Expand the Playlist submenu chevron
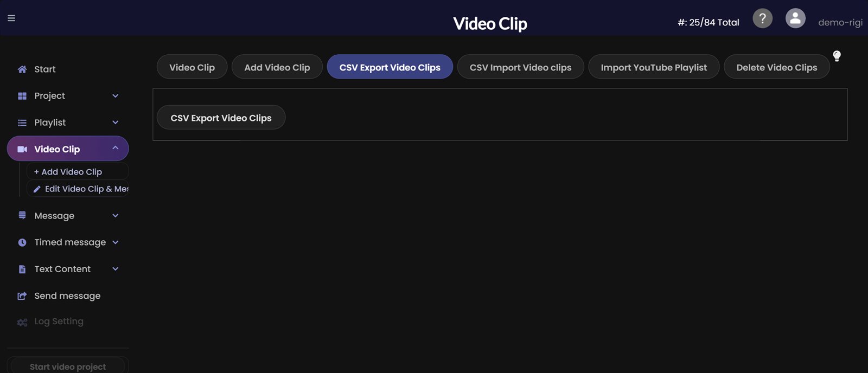This screenshot has width=868, height=373. pyautogui.click(x=115, y=123)
